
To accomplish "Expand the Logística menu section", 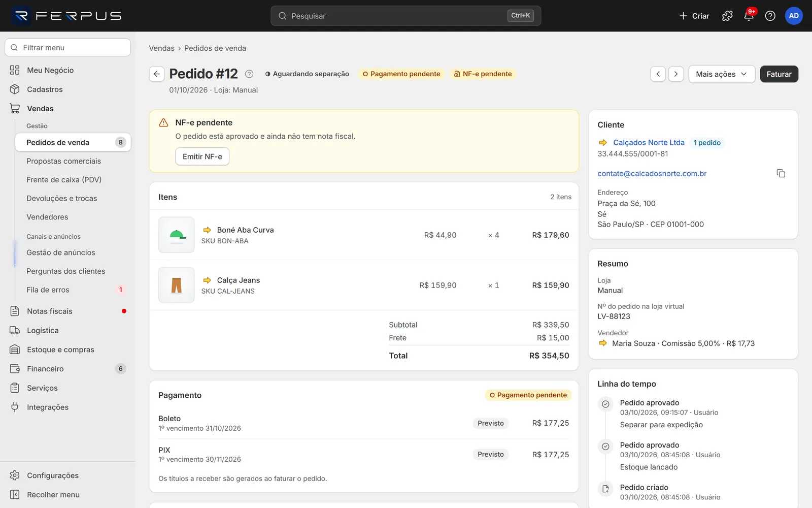I will [68, 331].
